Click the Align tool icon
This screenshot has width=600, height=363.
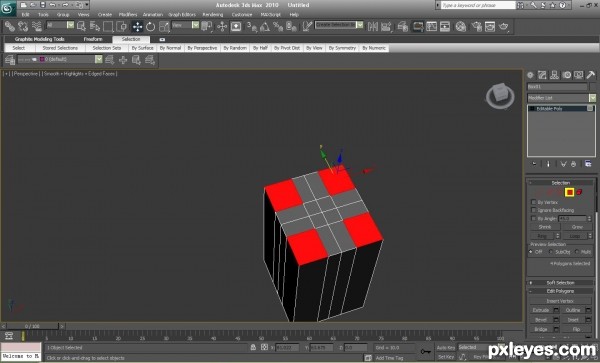click(x=386, y=26)
